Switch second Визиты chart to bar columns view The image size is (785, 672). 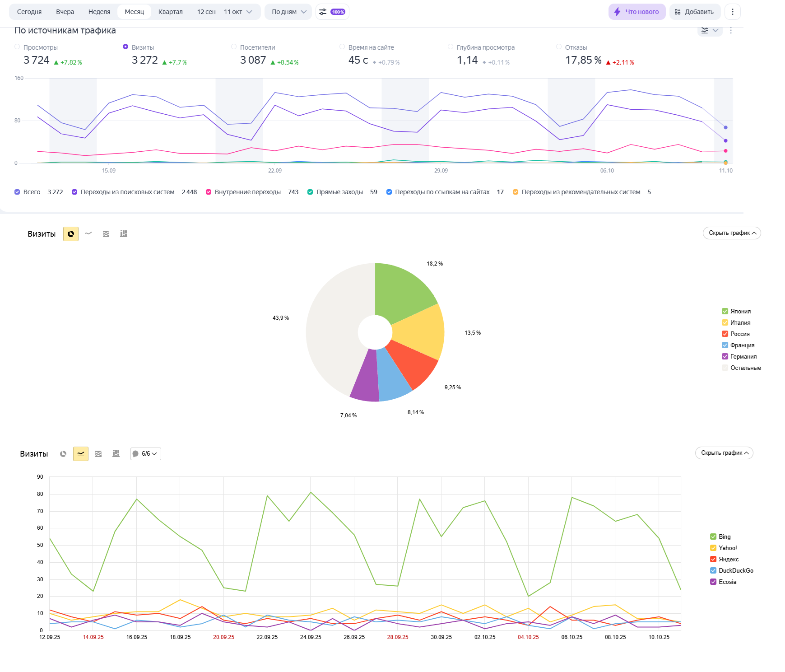point(116,454)
